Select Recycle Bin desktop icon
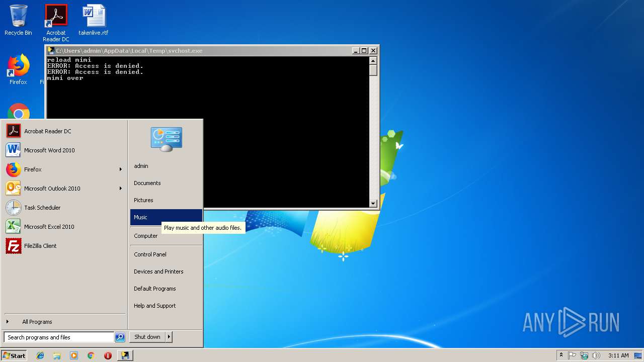Viewport: 644px width, 362px height. 18,20
